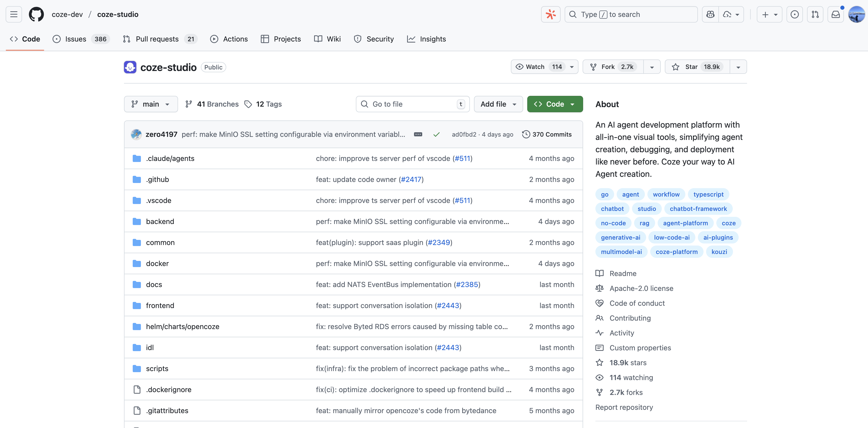
Task: Open the notifications inbox icon
Action: [x=836, y=15]
